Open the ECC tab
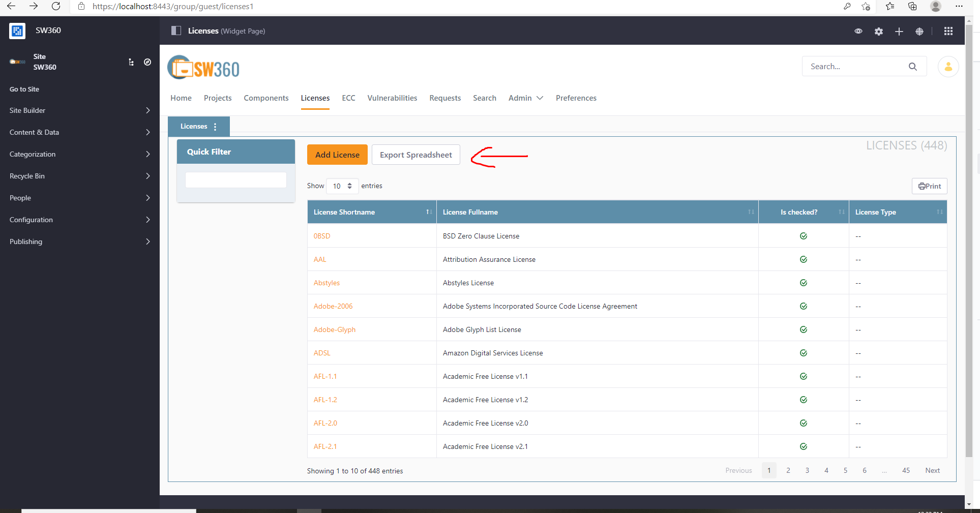The width and height of the screenshot is (980, 513). click(x=348, y=98)
